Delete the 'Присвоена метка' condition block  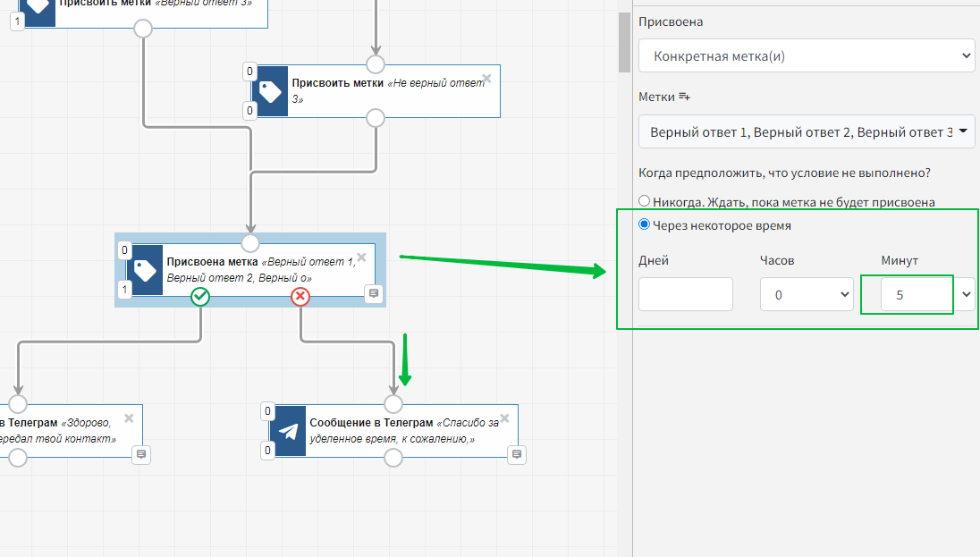[x=362, y=257]
